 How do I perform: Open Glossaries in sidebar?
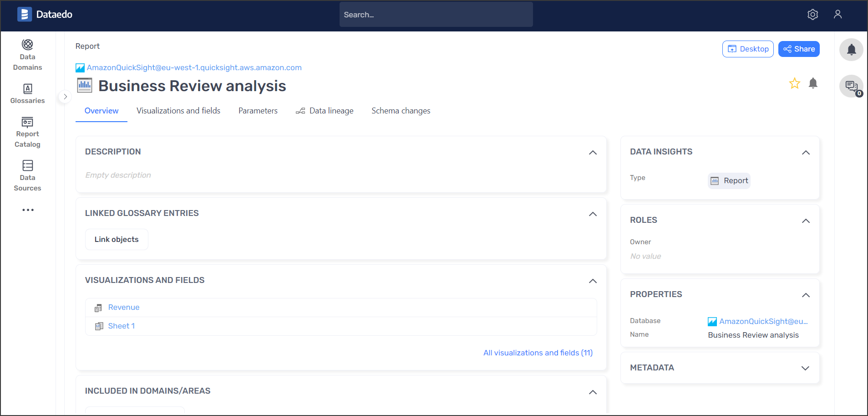(x=27, y=94)
